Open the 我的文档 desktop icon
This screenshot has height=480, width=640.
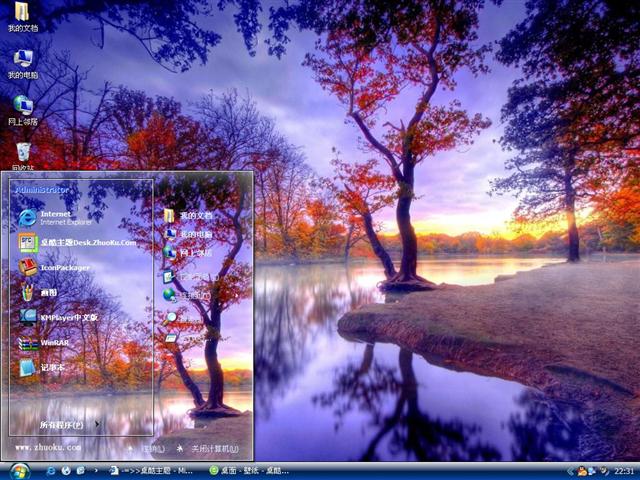[22, 16]
